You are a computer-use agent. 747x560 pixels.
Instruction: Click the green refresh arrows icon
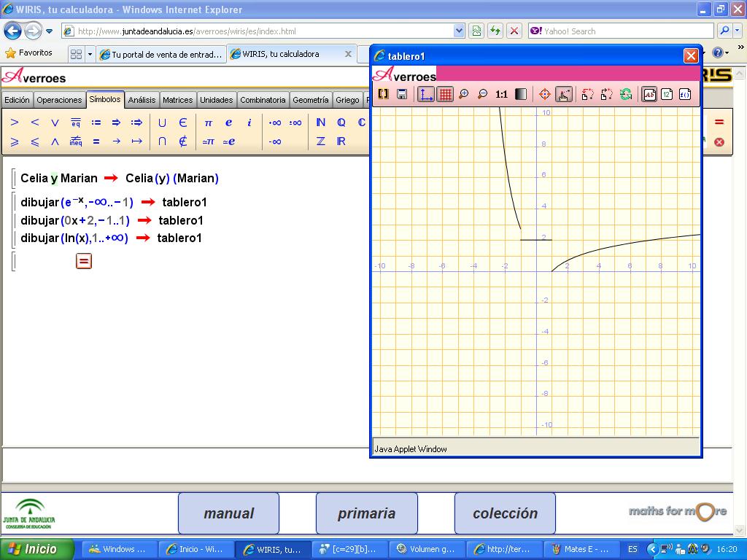point(625,94)
